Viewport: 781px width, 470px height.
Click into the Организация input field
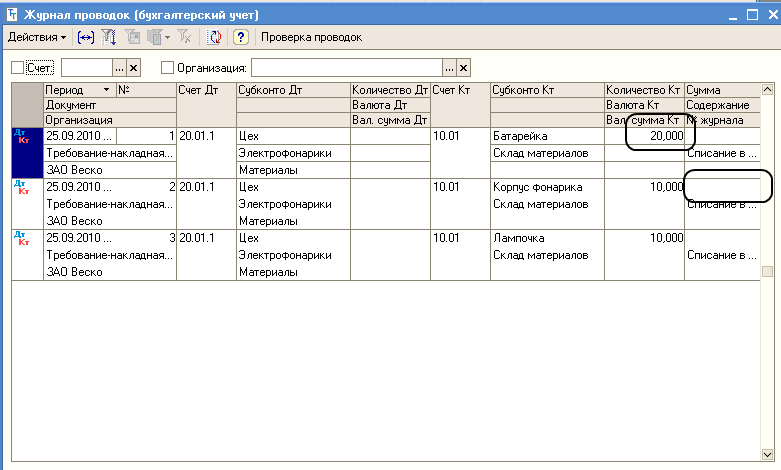(347, 68)
